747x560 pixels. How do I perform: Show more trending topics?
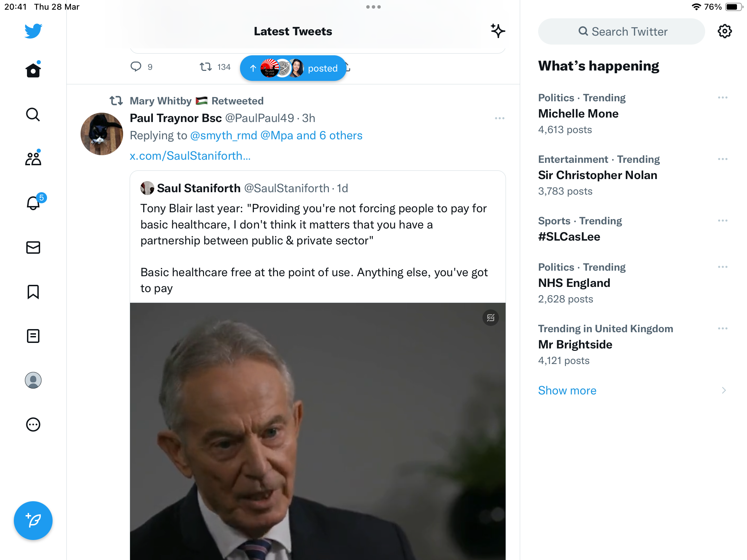tap(567, 390)
